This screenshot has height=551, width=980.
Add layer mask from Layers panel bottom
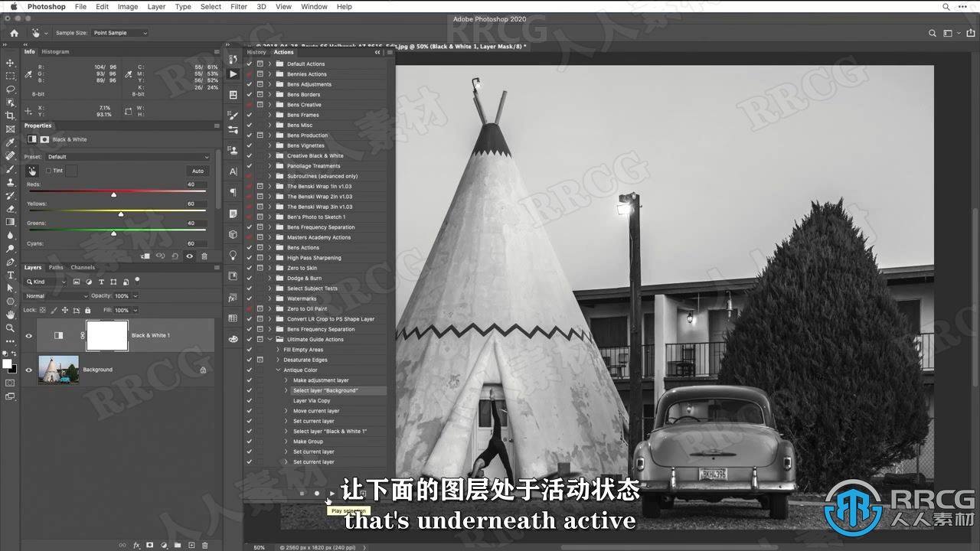tap(150, 545)
